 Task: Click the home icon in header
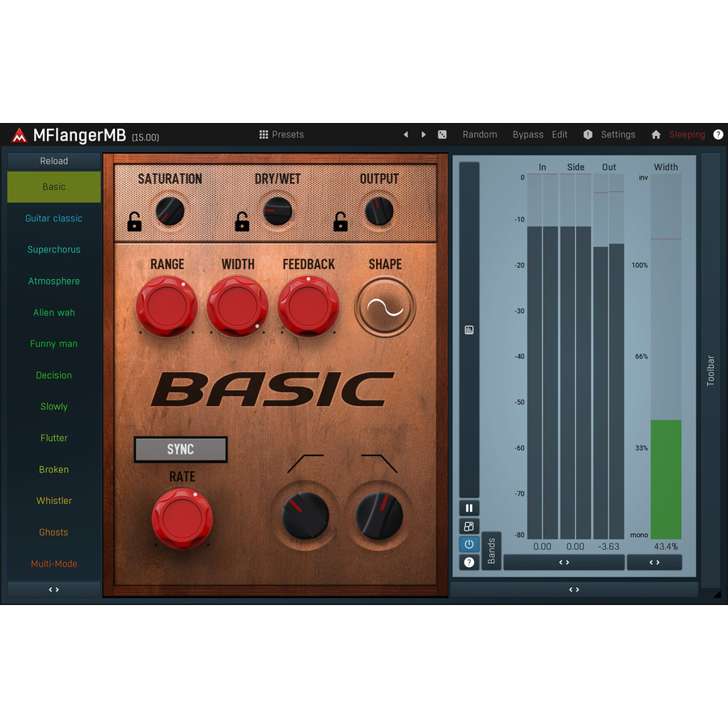[655, 134]
